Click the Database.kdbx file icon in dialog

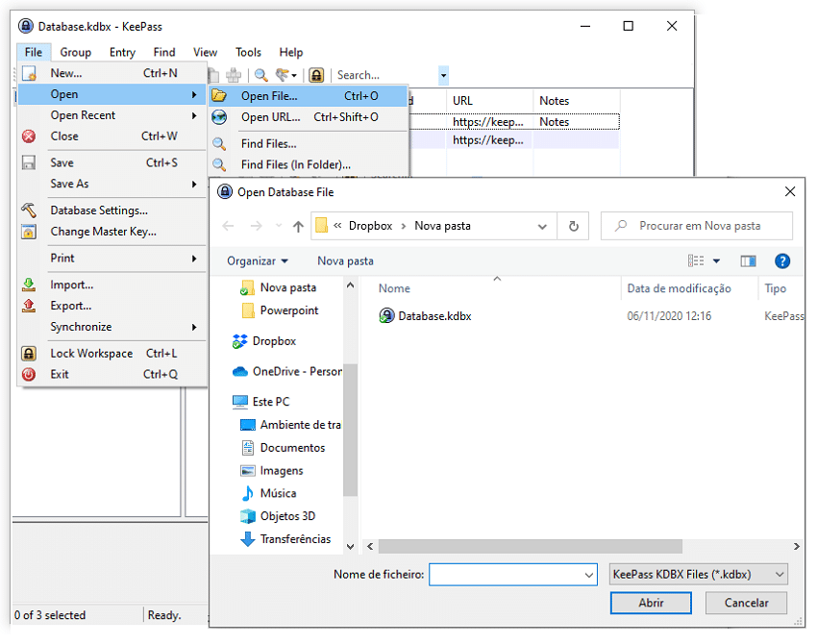tap(386, 315)
